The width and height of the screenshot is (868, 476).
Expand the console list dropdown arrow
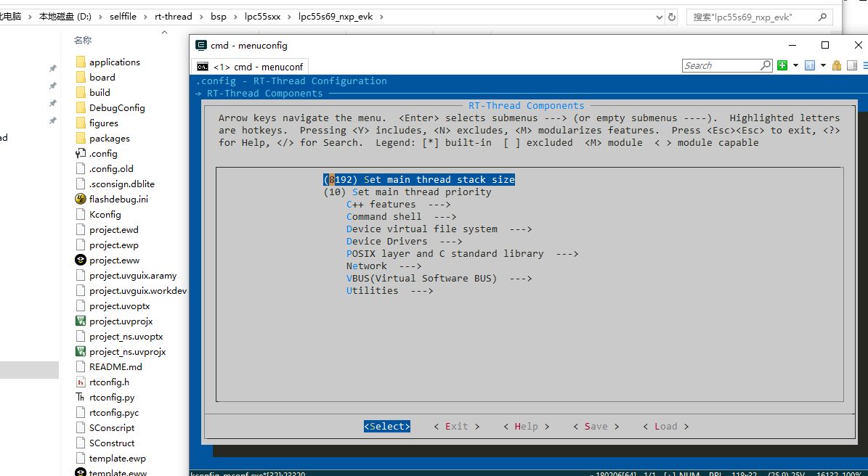(823, 65)
